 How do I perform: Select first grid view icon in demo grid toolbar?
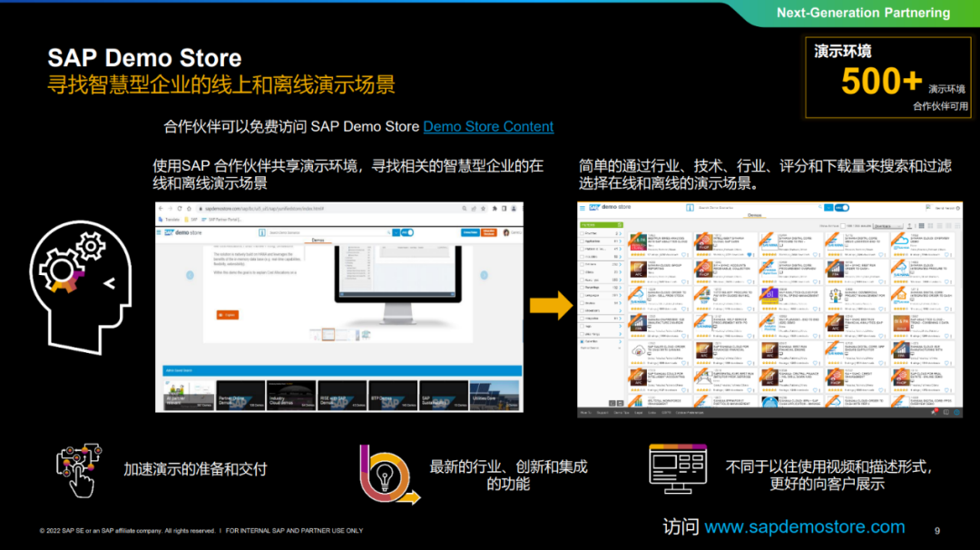click(x=922, y=226)
